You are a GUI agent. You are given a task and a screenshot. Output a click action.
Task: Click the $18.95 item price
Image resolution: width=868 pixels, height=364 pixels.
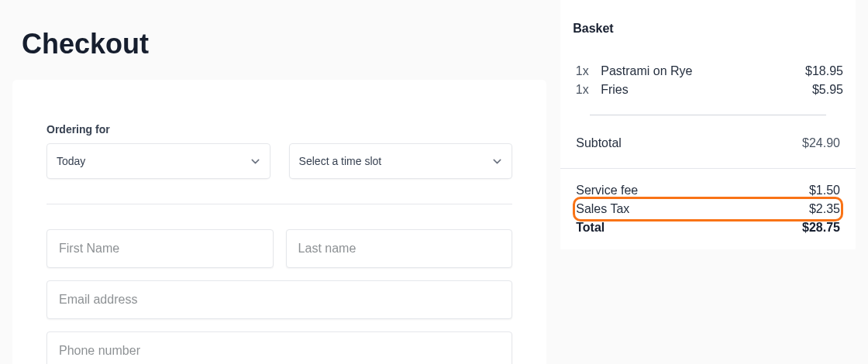coord(824,70)
